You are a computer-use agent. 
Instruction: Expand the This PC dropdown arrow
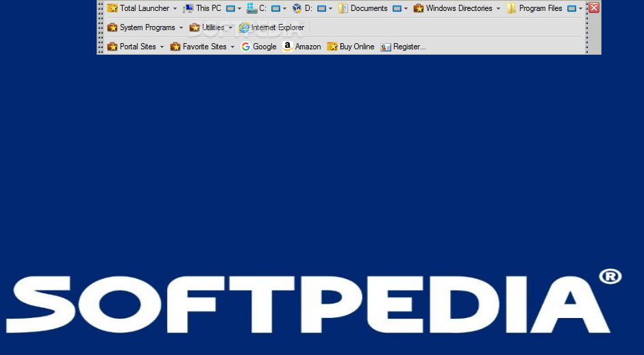coord(240,9)
